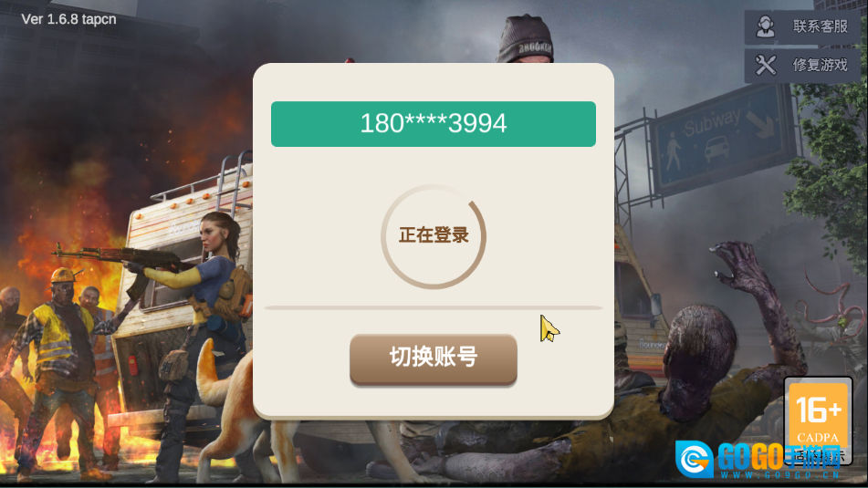The image size is (868, 488).
Task: Click the www.gogo.cn website address
Action: point(780,474)
